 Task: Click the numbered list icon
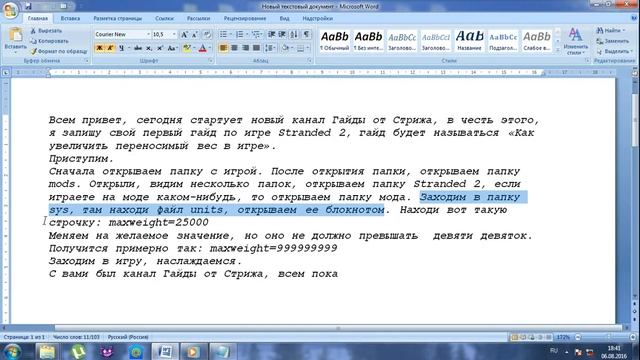click(x=240, y=34)
